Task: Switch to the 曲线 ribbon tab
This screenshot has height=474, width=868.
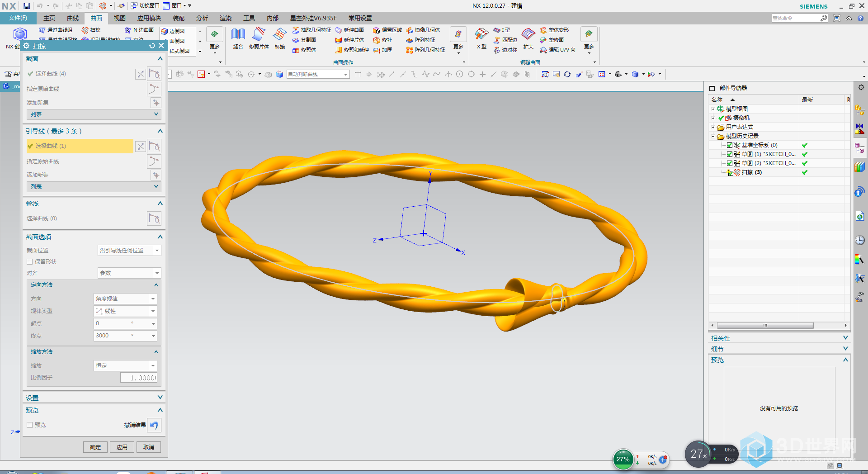Action: pyautogui.click(x=73, y=18)
